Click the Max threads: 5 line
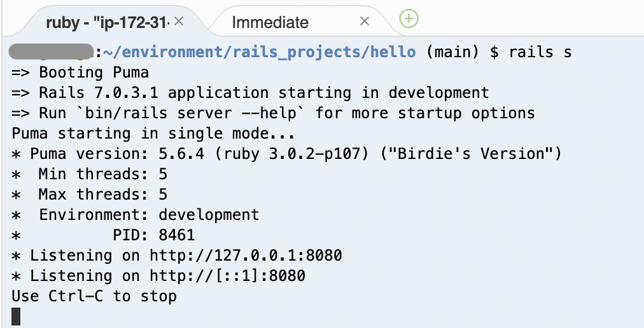The height and width of the screenshot is (328, 644). (89, 194)
